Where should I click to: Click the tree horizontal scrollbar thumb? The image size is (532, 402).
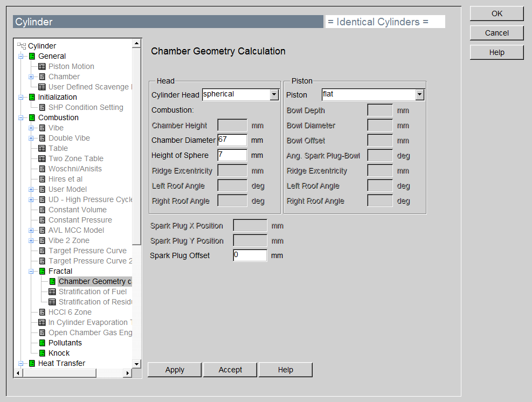pos(60,373)
